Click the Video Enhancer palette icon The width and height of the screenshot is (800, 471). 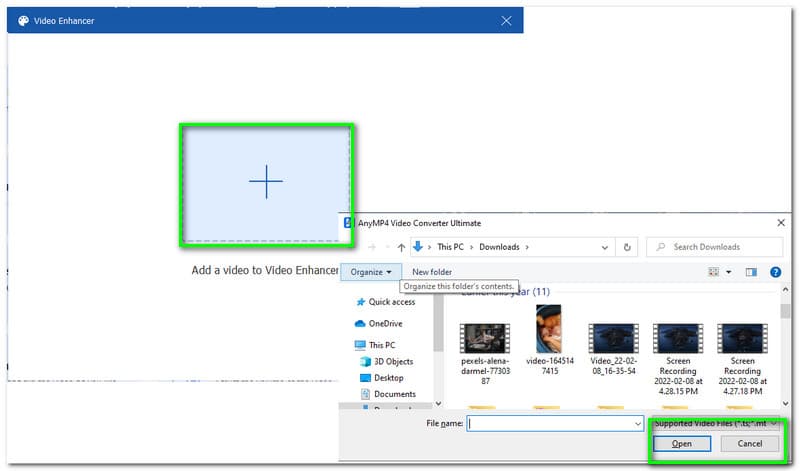pos(23,21)
